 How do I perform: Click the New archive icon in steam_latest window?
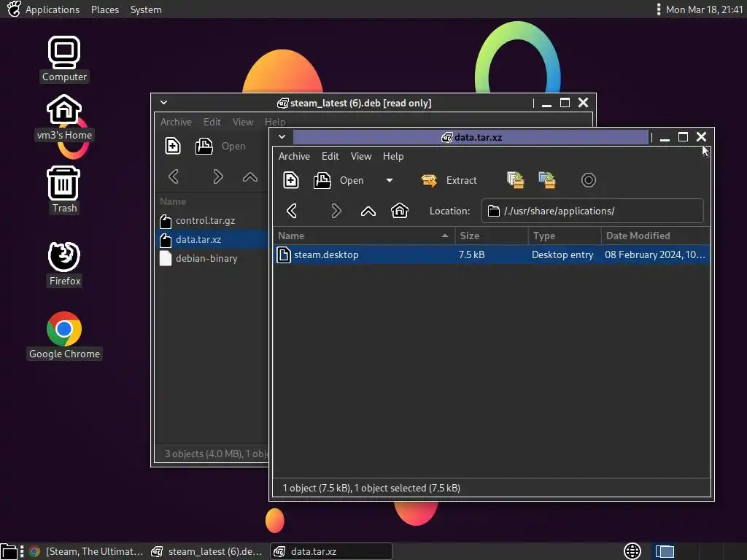click(x=172, y=146)
